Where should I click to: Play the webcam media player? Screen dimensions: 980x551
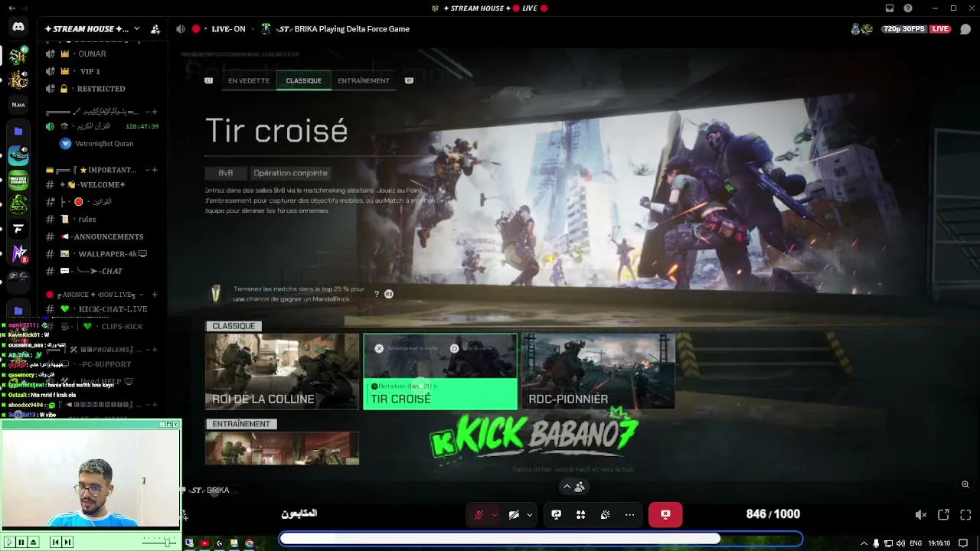tap(10, 542)
